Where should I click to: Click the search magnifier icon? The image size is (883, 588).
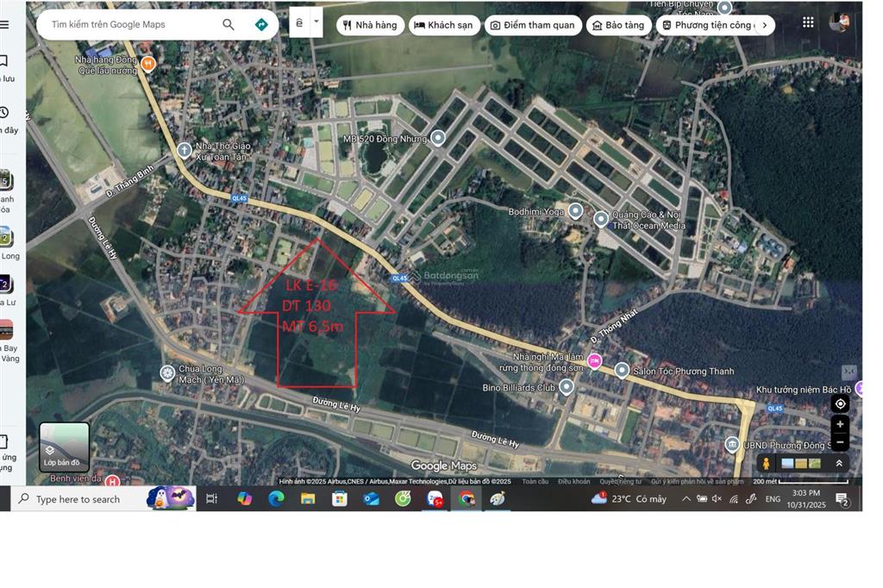coord(229,24)
